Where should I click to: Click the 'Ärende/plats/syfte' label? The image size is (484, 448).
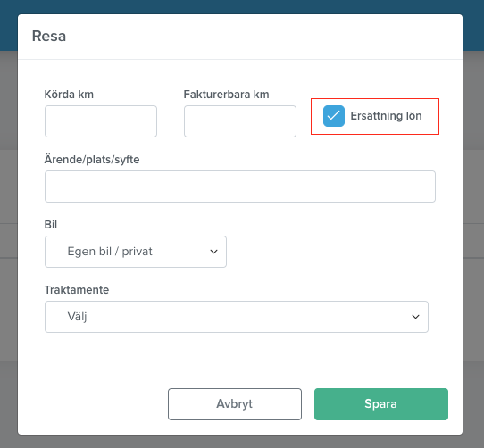(x=92, y=160)
